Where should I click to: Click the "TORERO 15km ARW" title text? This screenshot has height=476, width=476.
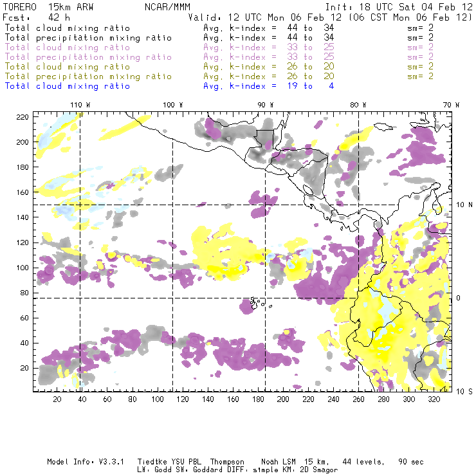48,7
